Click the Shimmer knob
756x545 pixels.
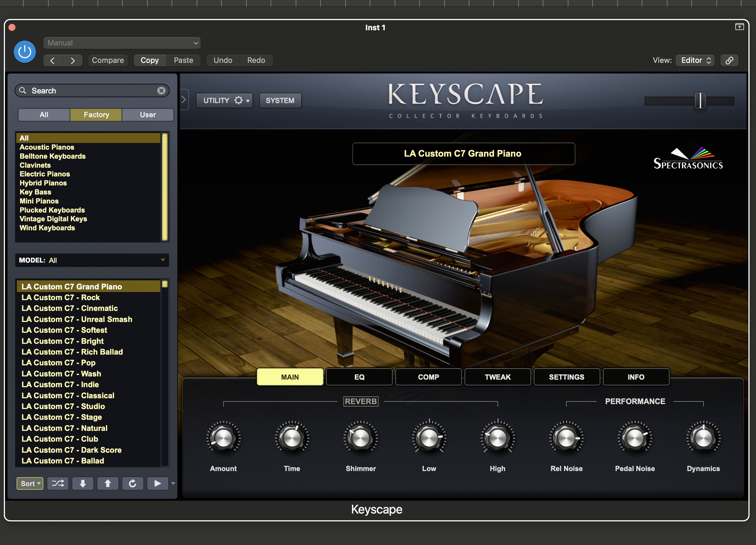(x=361, y=438)
